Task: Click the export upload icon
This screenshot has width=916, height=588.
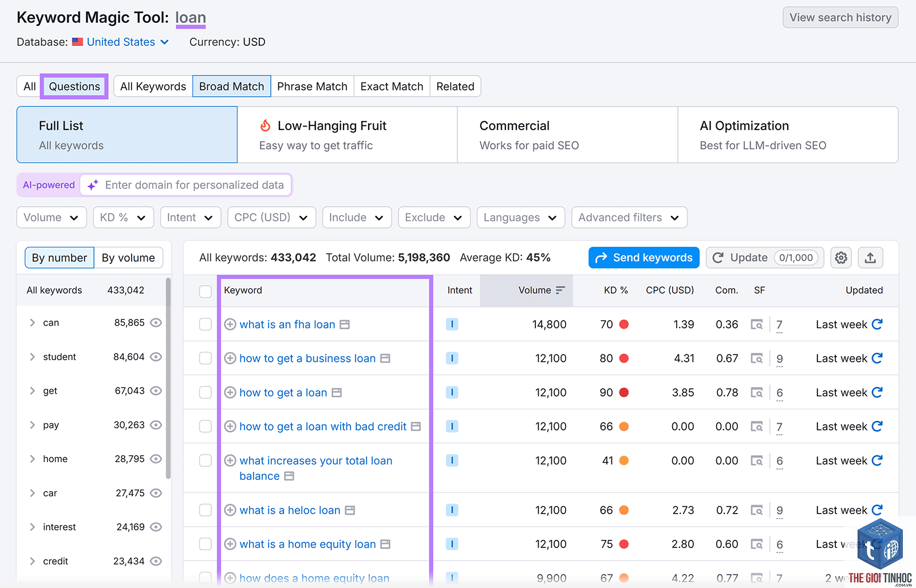Action: click(x=870, y=258)
